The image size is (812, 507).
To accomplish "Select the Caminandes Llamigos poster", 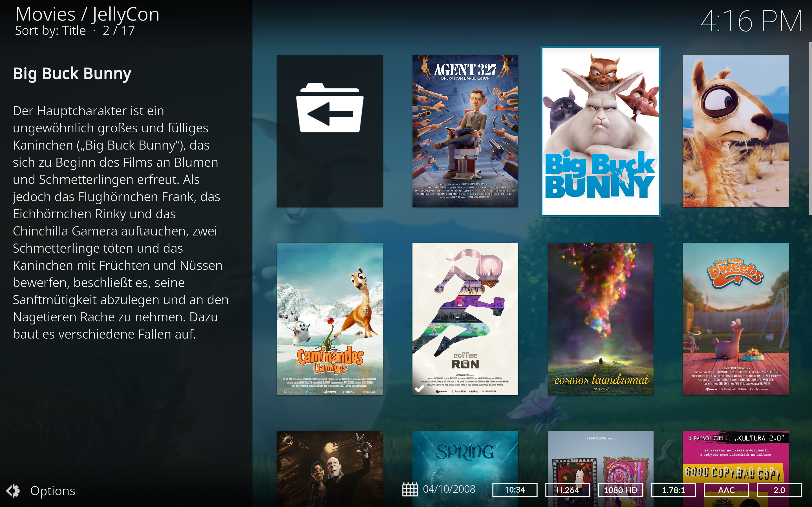I will (329, 320).
